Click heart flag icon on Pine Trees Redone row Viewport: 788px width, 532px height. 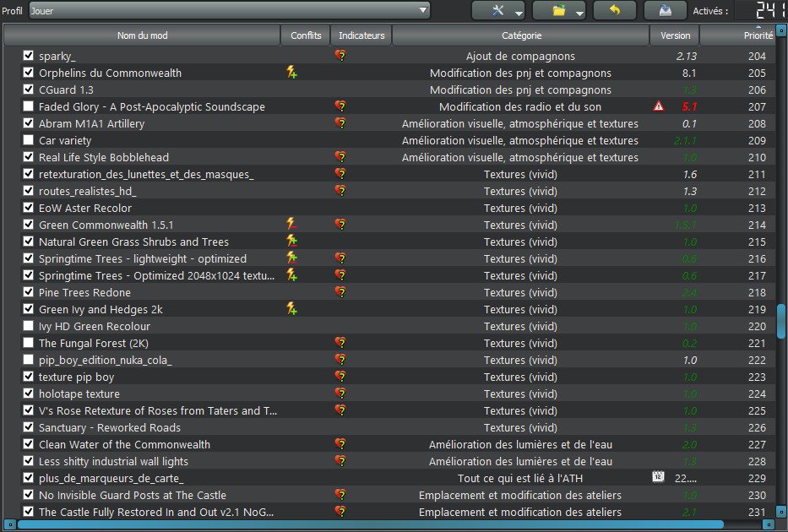tap(340, 292)
